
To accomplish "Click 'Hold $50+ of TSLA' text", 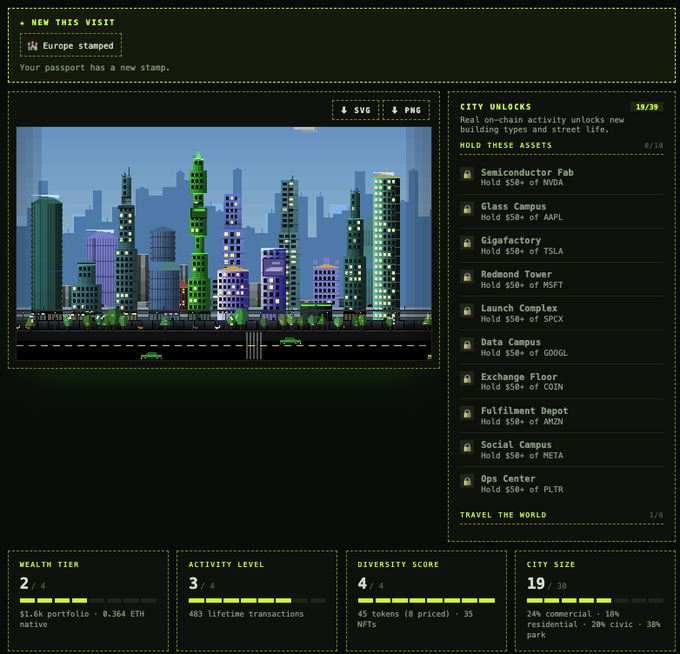I will point(522,251).
